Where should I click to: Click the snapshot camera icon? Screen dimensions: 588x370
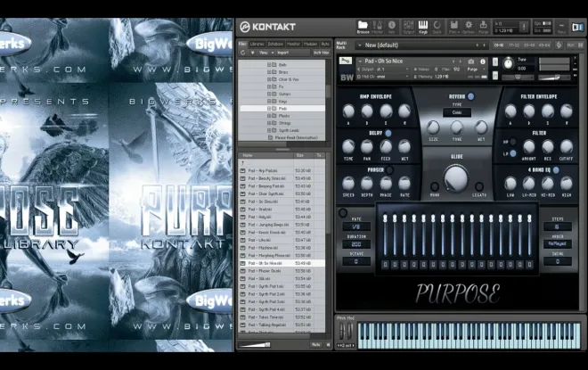point(471,62)
